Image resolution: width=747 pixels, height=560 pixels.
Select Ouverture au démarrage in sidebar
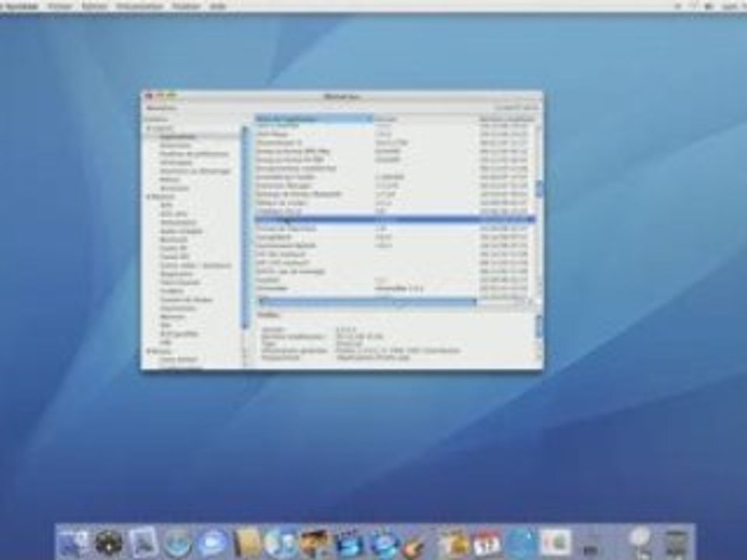click(x=195, y=171)
